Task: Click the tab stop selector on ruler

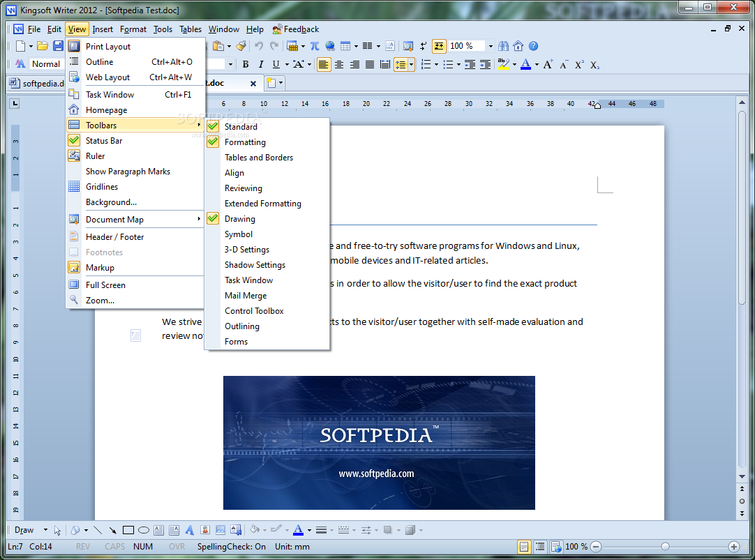Action: (15, 103)
